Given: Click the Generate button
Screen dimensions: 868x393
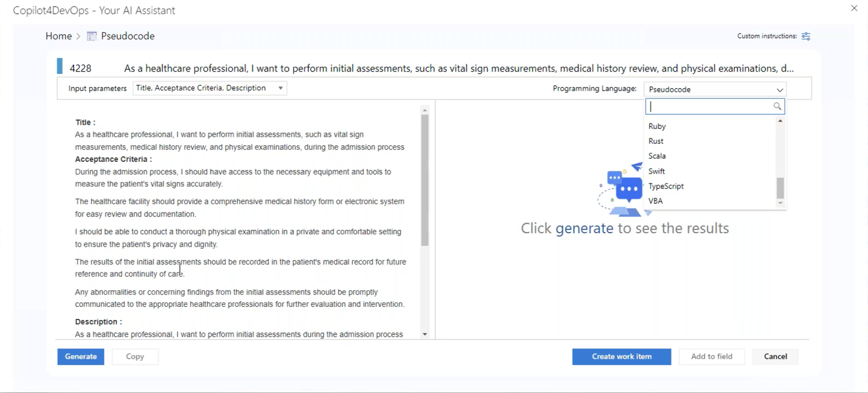Looking at the screenshot, I should coord(80,356).
